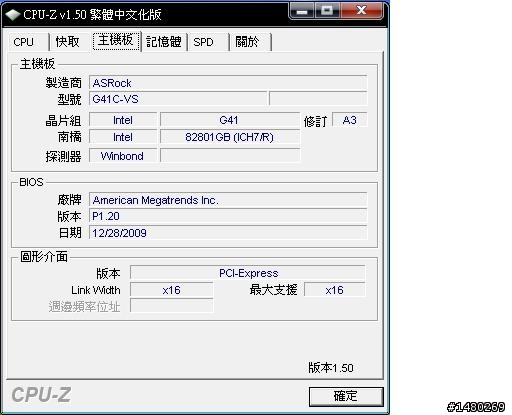Click the 週邊頻率位址 label
512x415 pixels.
[84, 306]
